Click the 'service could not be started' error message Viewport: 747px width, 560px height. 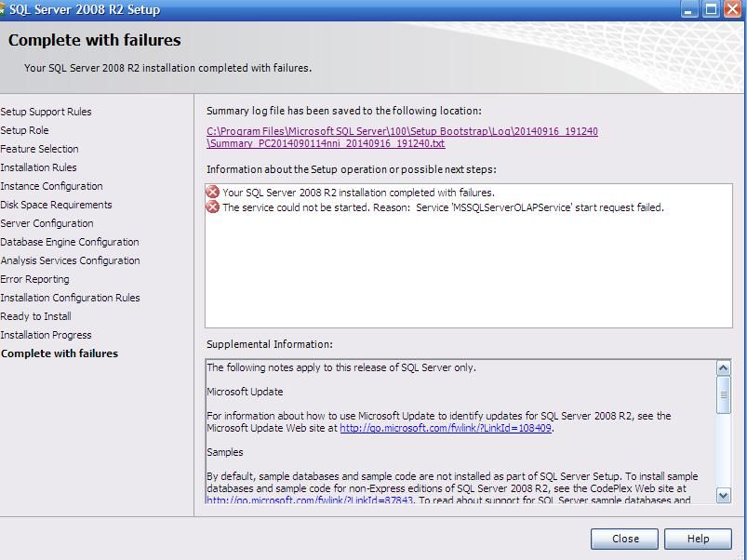(443, 207)
